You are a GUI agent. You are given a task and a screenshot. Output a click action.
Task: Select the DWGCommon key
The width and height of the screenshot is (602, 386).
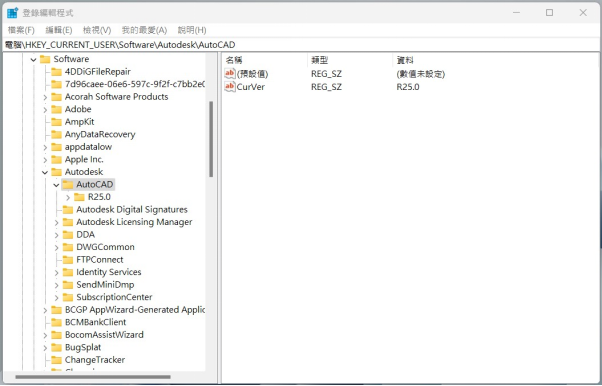(105, 247)
